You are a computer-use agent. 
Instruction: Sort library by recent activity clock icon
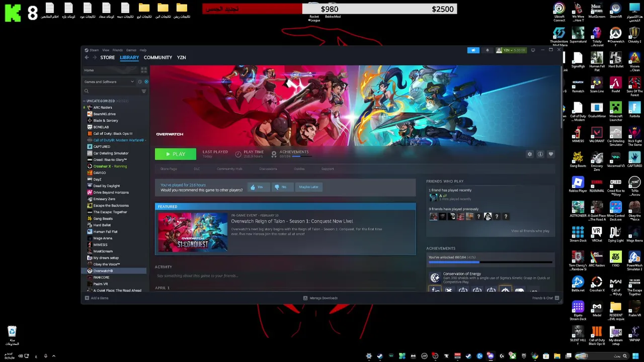(140, 81)
